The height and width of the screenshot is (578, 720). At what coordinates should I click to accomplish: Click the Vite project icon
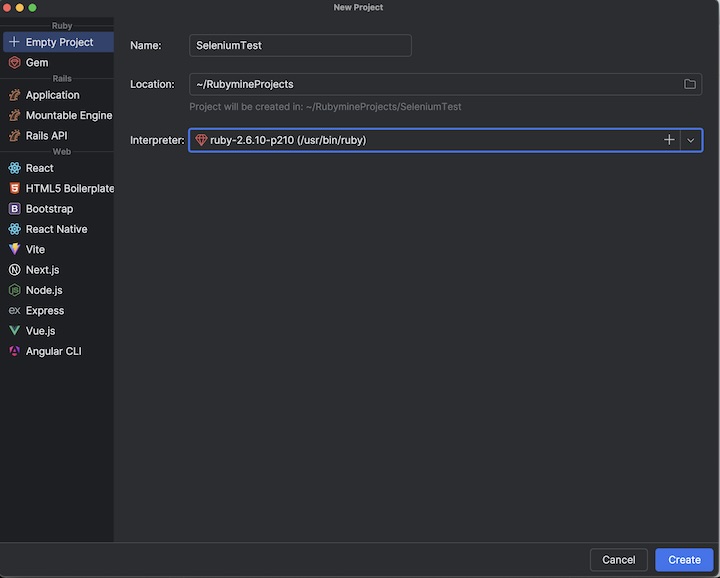pos(14,249)
